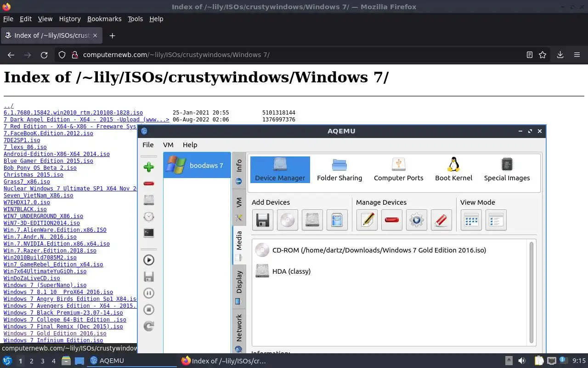Reload the page in Firefox

pyautogui.click(x=44, y=55)
